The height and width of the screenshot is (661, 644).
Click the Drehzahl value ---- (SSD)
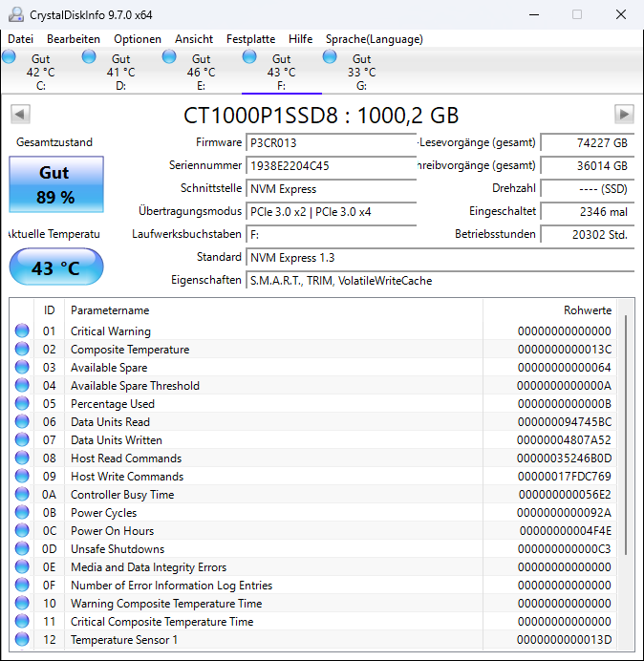coord(587,189)
